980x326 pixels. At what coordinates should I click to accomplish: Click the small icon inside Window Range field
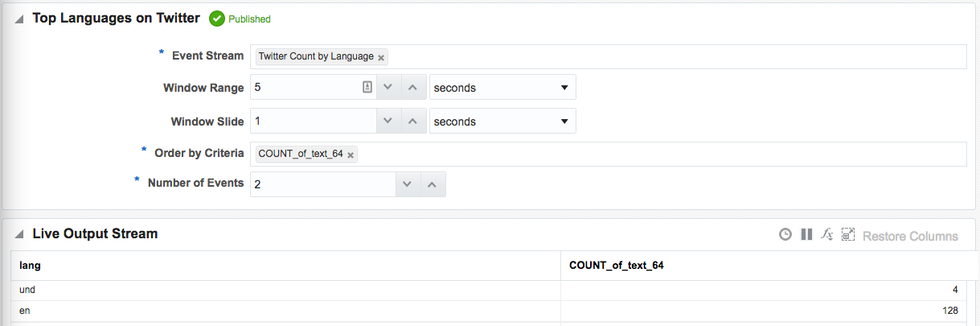click(x=367, y=87)
